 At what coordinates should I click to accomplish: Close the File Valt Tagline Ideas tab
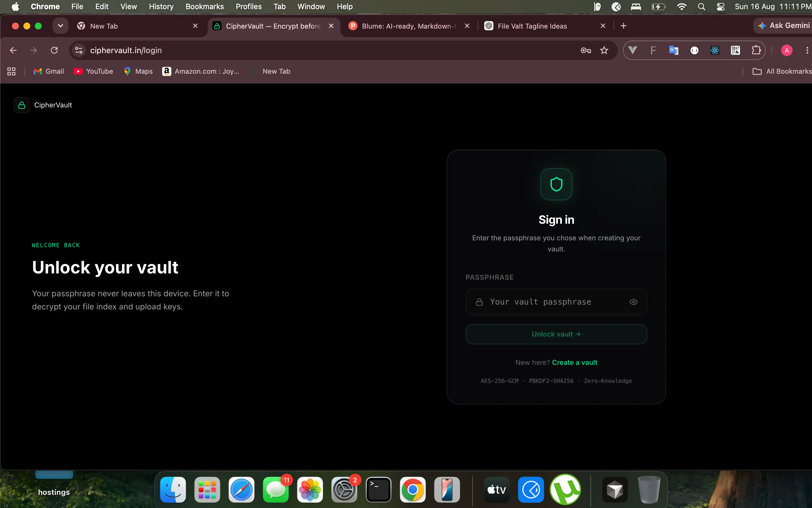[x=603, y=26]
